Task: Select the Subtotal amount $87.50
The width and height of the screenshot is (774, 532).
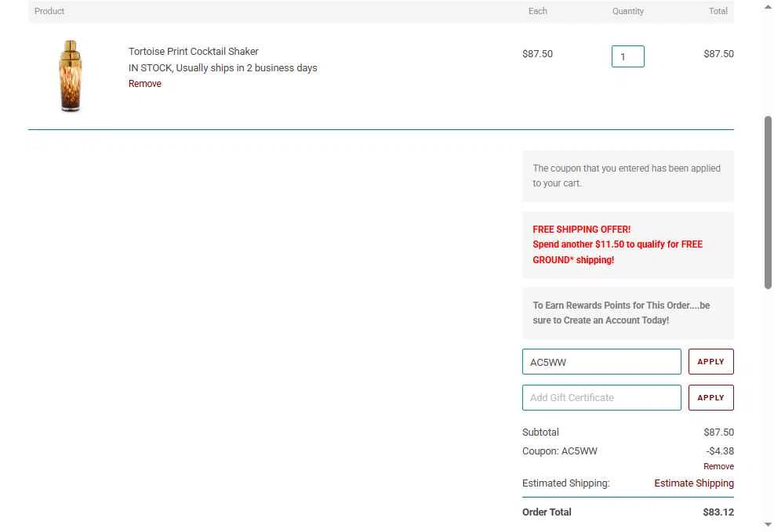Action: [x=718, y=432]
